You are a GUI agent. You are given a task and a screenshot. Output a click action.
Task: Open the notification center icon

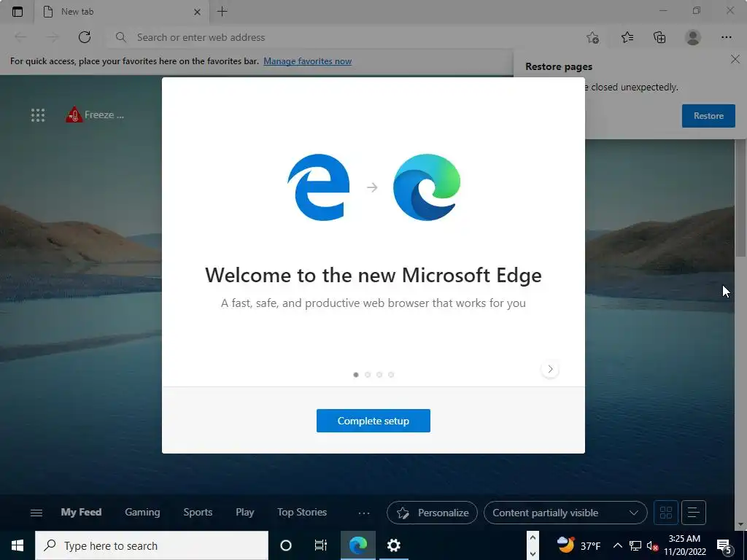click(x=724, y=546)
